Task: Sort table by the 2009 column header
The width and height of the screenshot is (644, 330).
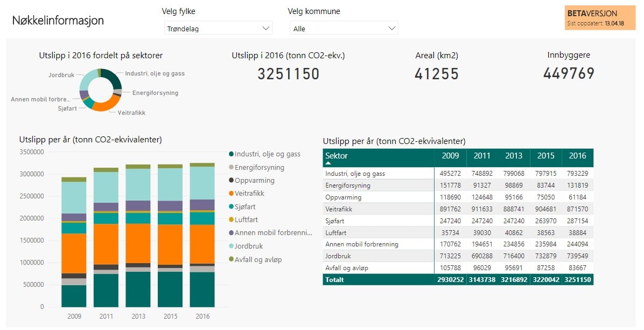Action: [x=450, y=156]
